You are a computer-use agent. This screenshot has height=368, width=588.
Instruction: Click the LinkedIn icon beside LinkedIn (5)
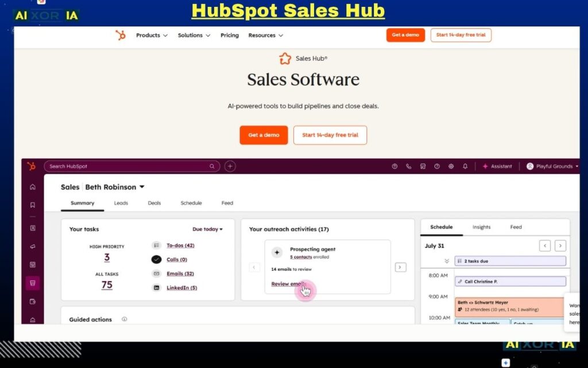coord(156,287)
